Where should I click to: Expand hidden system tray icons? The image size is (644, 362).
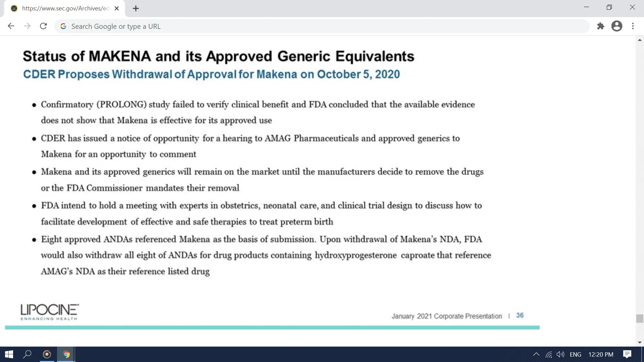[x=536, y=354]
